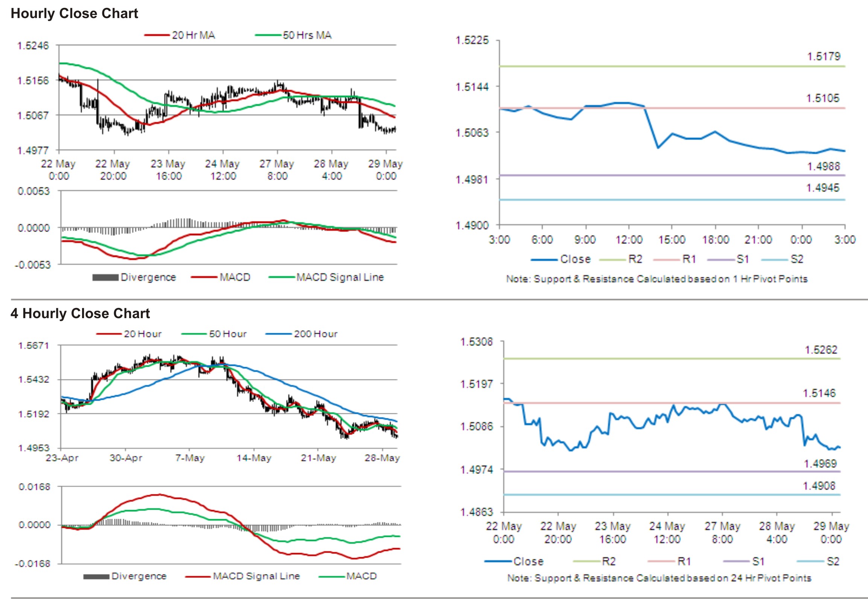Click the 30-Apr date label

[126, 458]
